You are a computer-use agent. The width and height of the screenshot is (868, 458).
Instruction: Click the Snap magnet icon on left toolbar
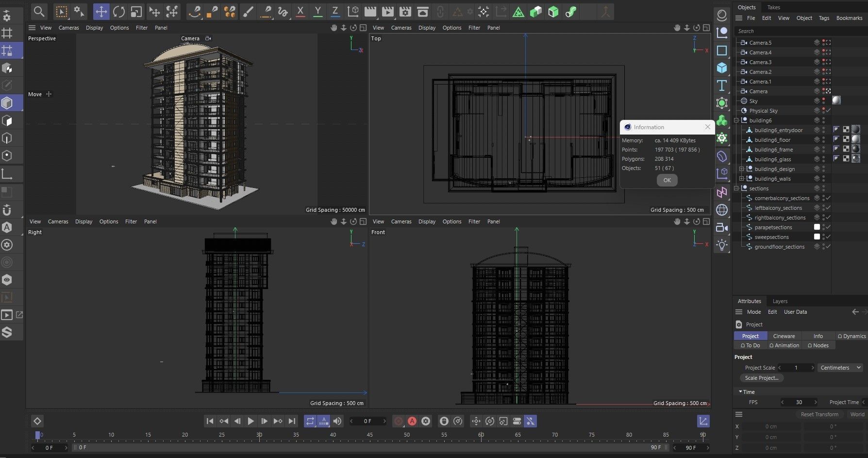tap(7, 210)
